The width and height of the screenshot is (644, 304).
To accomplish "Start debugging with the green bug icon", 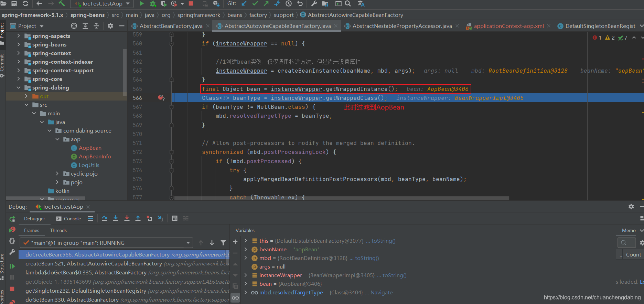I will (x=153, y=3).
